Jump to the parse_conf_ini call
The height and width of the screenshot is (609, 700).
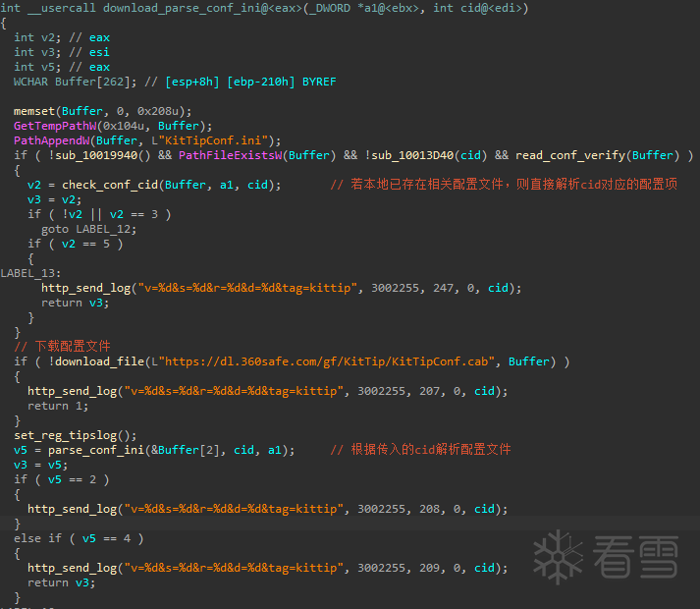(x=96, y=451)
